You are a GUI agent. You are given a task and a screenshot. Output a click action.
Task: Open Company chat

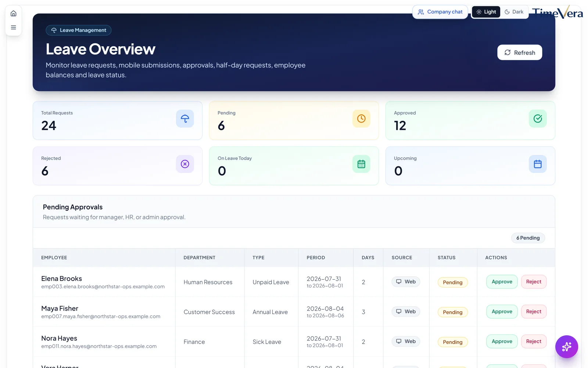(440, 12)
